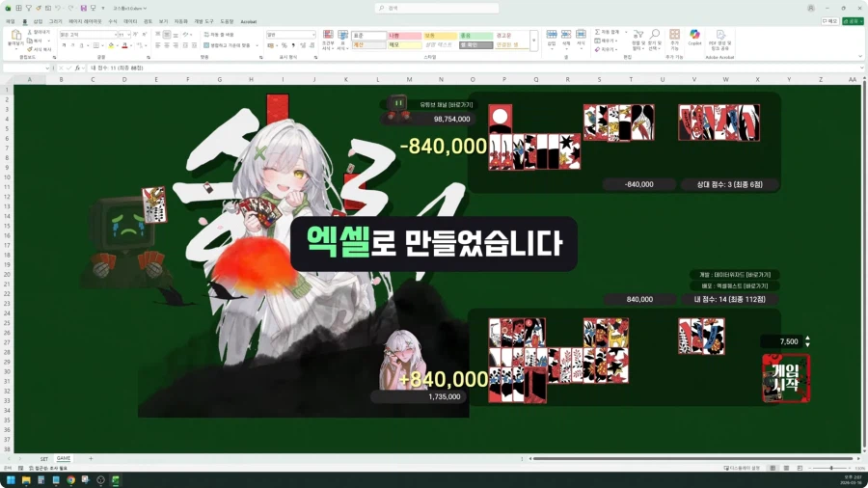Expand the cell styles gallery
Viewport: 868px width, 488px height.
coord(533,41)
